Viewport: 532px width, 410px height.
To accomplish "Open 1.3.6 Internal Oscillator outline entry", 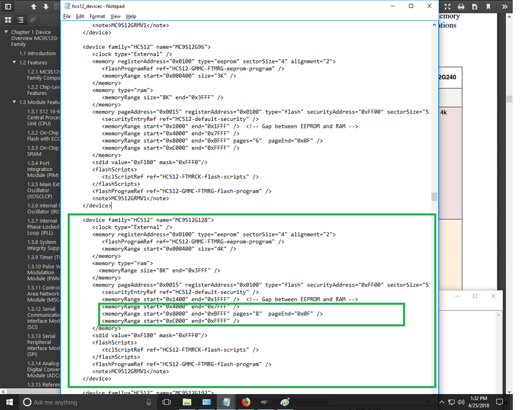I will point(44,209).
